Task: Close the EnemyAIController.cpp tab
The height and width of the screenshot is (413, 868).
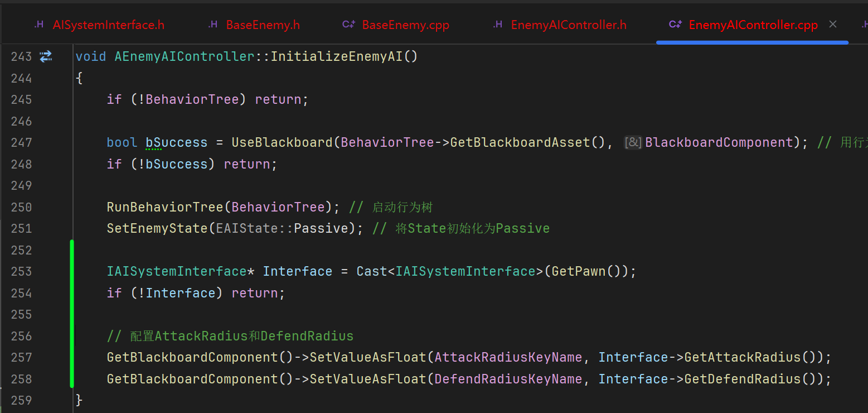Action: click(x=833, y=24)
